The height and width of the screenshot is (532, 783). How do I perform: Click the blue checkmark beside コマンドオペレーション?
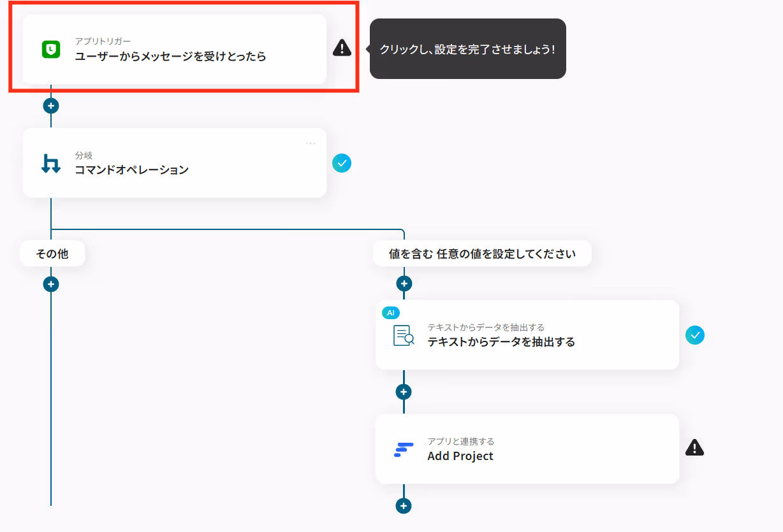point(342,163)
